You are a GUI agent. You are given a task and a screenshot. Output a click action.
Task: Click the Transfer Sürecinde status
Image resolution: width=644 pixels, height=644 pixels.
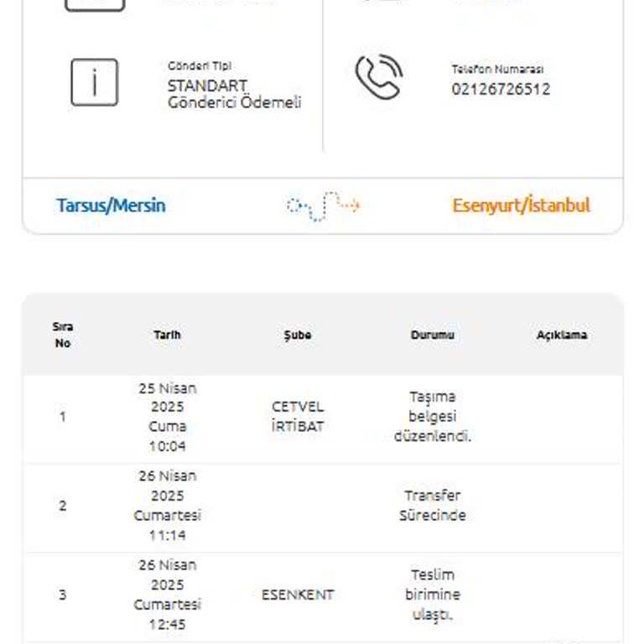[433, 506]
